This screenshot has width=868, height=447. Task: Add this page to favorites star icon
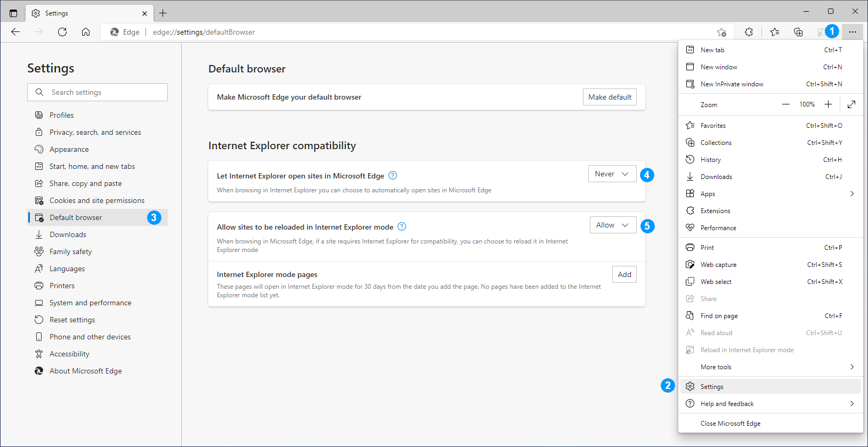tap(721, 32)
